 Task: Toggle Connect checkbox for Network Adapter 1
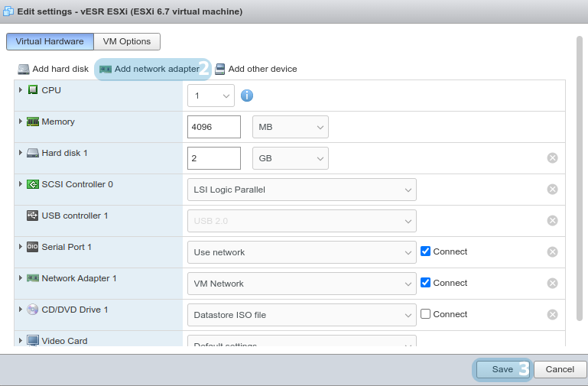(x=426, y=283)
